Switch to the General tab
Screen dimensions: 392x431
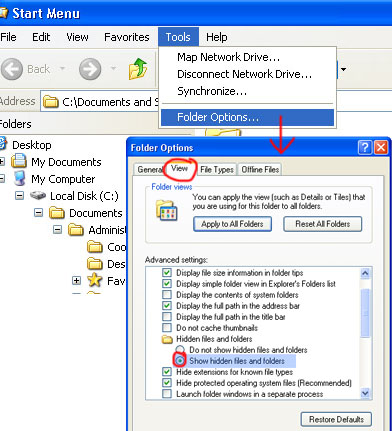coord(149,169)
